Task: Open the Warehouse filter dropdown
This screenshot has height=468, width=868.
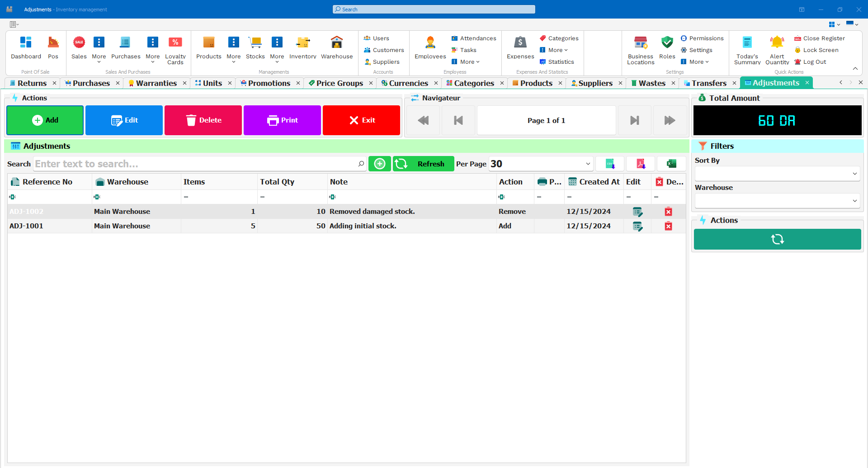Action: [854, 200]
